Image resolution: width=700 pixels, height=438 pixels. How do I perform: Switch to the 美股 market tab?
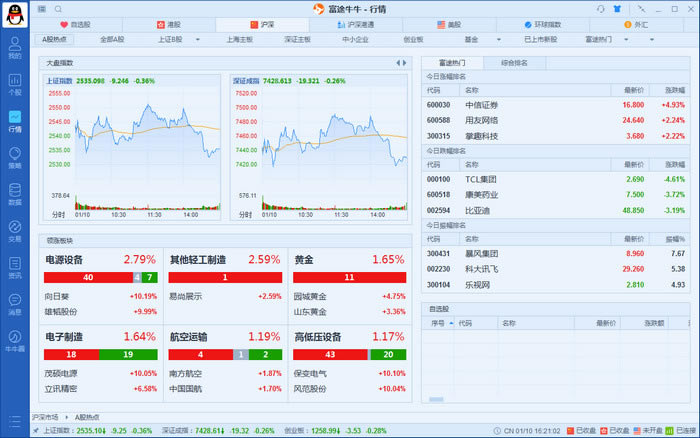(449, 25)
